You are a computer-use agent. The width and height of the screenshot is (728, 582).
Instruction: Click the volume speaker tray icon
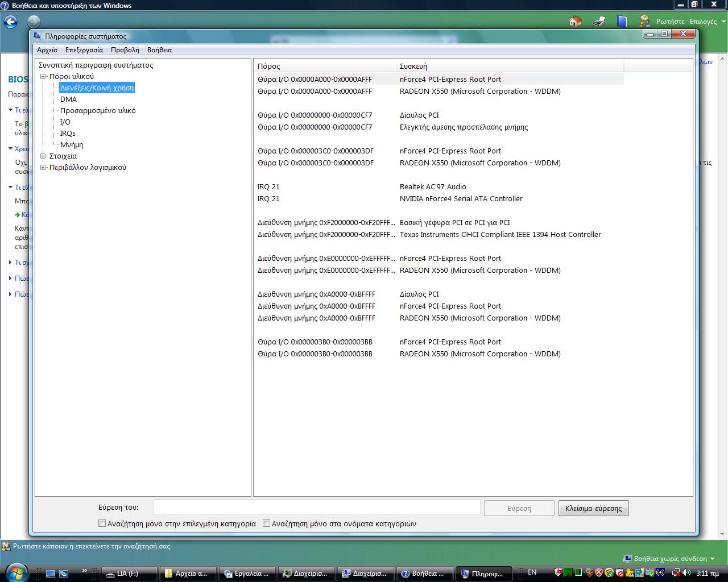pyautogui.click(x=686, y=572)
